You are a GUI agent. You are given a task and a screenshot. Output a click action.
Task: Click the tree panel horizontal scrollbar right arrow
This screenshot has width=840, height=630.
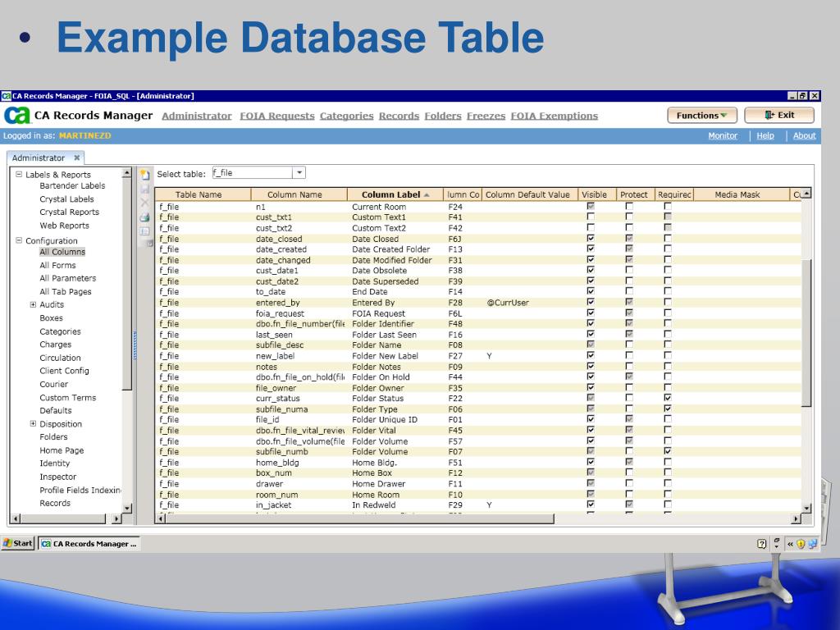pyautogui.click(x=116, y=518)
